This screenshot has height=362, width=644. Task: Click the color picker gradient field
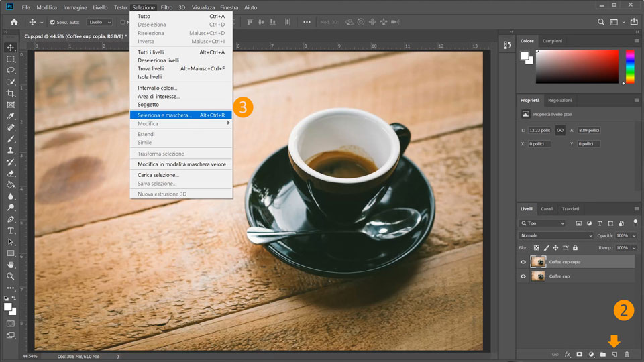pos(576,66)
